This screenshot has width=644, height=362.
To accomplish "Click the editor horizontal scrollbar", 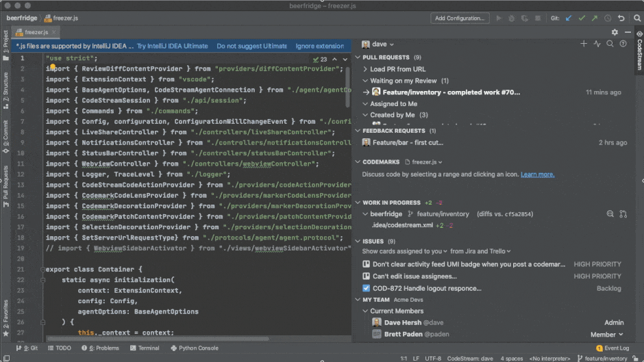I will (x=158, y=339).
